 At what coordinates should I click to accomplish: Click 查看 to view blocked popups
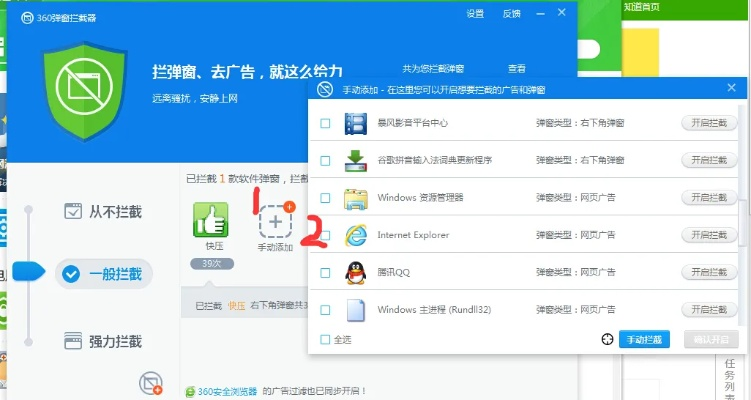click(517, 69)
